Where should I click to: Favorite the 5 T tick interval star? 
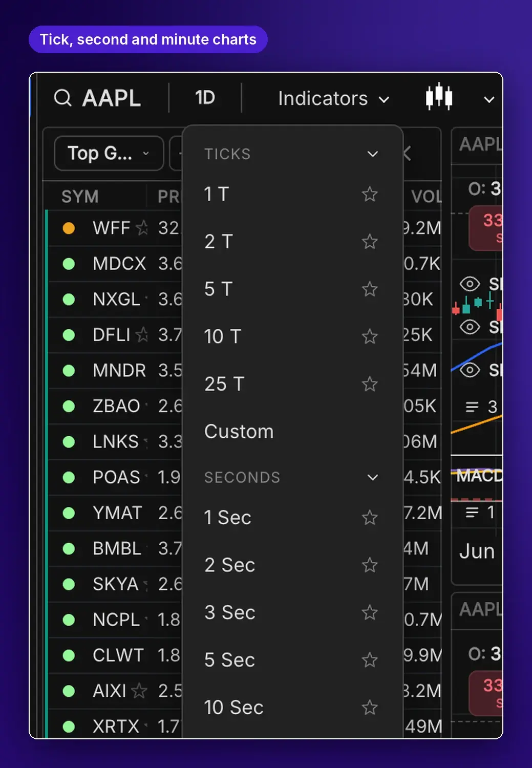[x=370, y=289]
